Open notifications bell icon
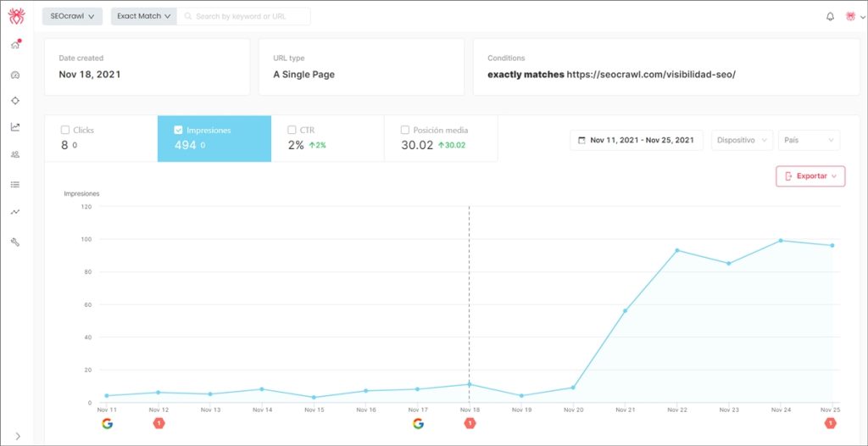This screenshot has width=868, height=446. [x=830, y=16]
